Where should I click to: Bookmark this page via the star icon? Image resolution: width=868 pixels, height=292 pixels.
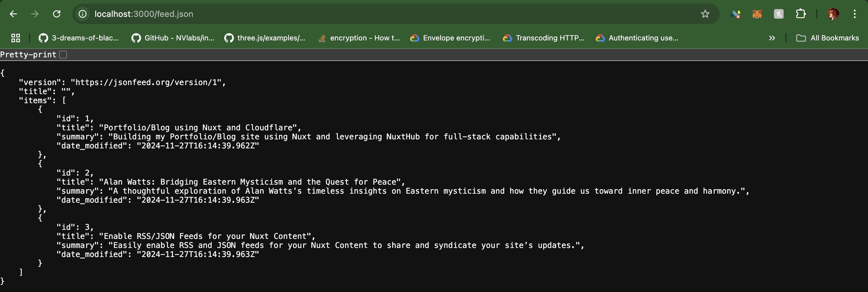[705, 14]
